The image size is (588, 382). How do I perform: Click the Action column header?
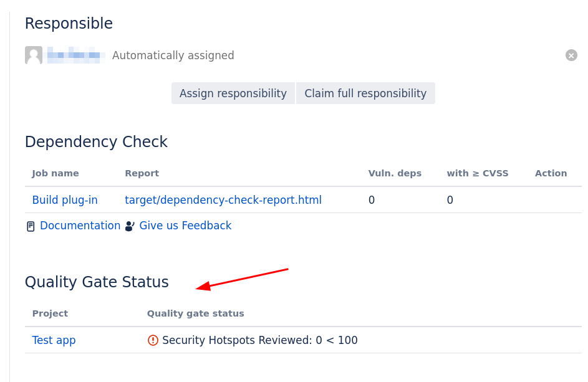pyautogui.click(x=551, y=173)
